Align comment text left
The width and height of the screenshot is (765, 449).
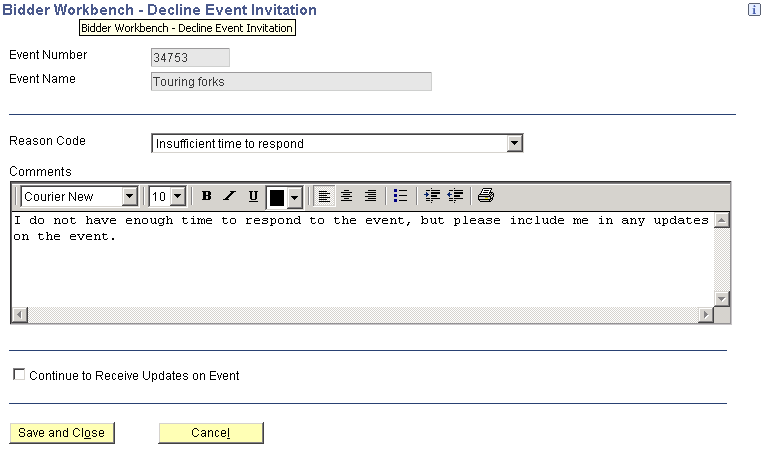click(x=324, y=196)
